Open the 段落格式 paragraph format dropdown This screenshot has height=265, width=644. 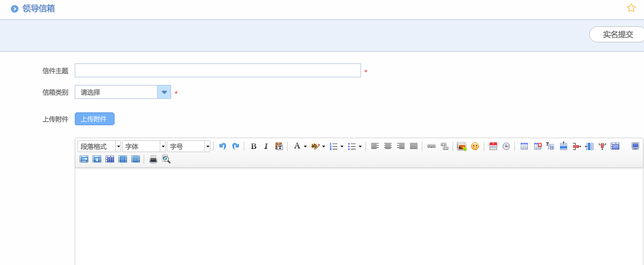[x=100, y=146]
